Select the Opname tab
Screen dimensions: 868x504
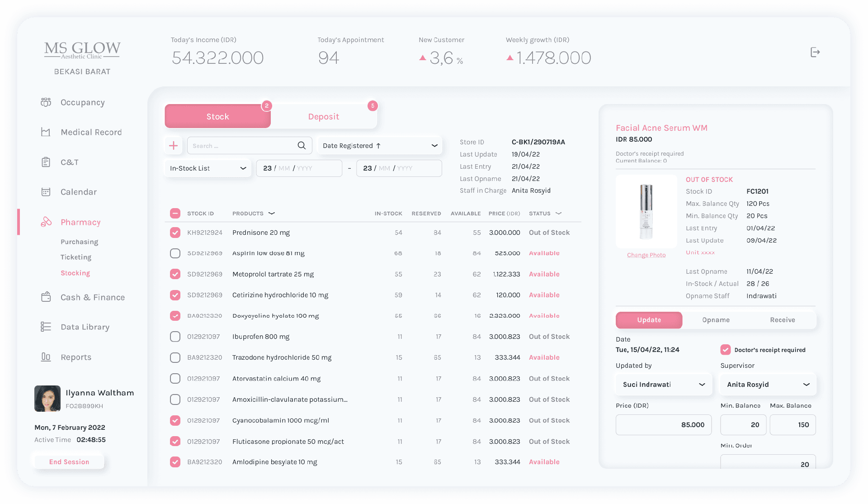click(x=716, y=320)
